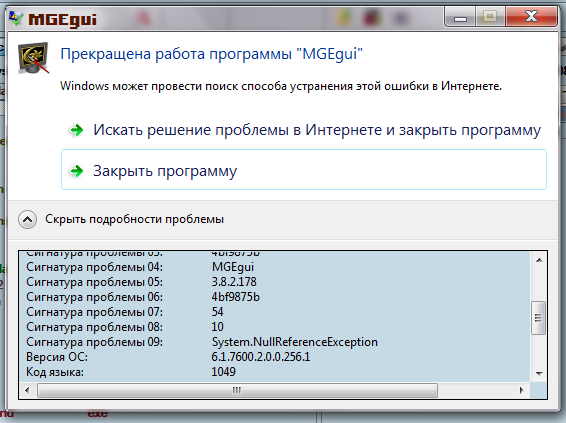Click green arrow beside search solution online
Image resolution: width=566 pixels, height=423 pixels.
point(77,130)
